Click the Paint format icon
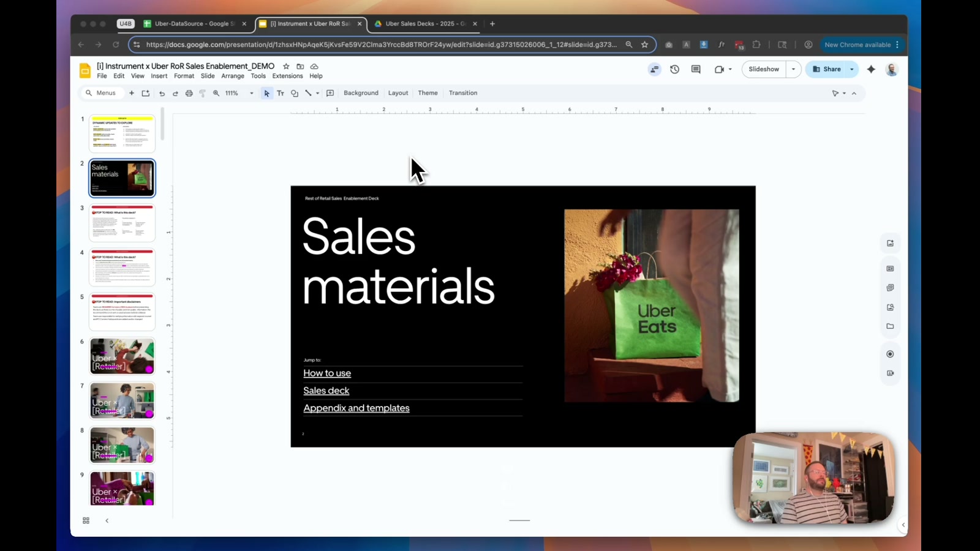The width and height of the screenshot is (980, 551). pyautogui.click(x=203, y=93)
